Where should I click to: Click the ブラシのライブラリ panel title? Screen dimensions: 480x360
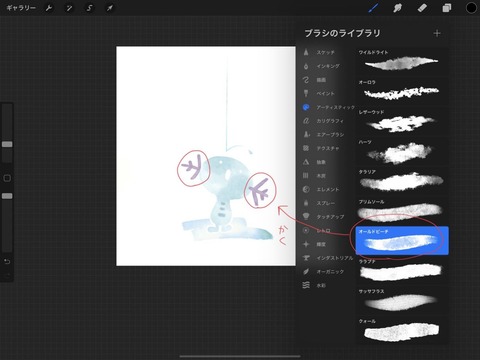342,33
